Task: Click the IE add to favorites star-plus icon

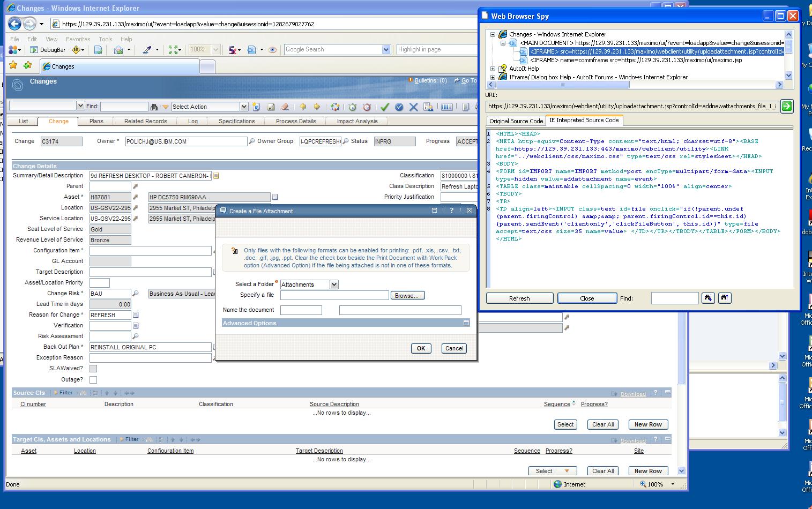Action: tap(28, 65)
